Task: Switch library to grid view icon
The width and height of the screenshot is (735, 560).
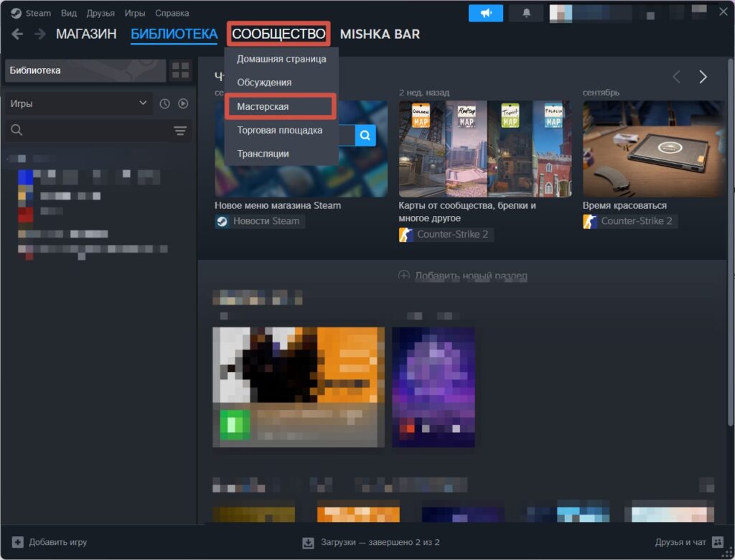Action: click(x=181, y=70)
